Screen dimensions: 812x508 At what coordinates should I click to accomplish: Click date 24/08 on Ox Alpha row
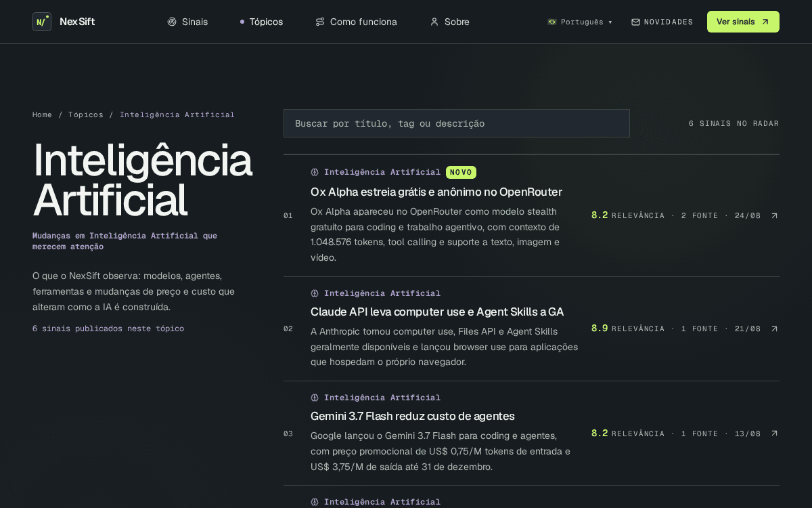[x=748, y=215]
